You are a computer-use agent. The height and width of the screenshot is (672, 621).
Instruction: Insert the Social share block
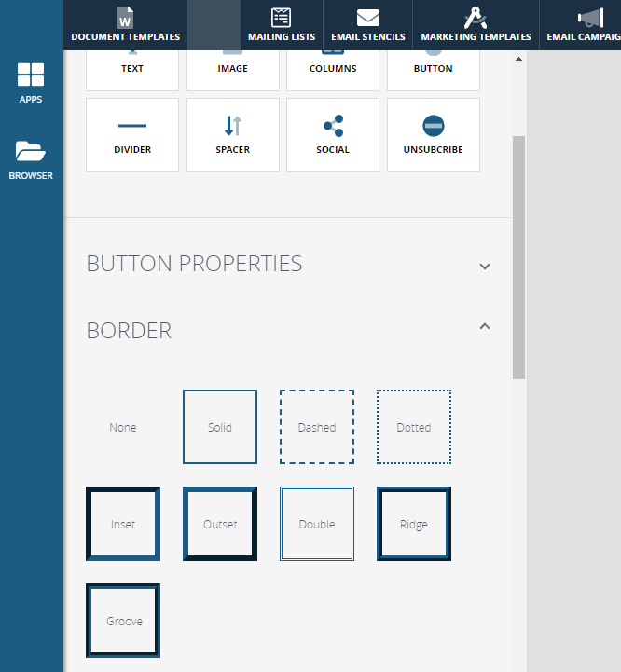coord(333,135)
